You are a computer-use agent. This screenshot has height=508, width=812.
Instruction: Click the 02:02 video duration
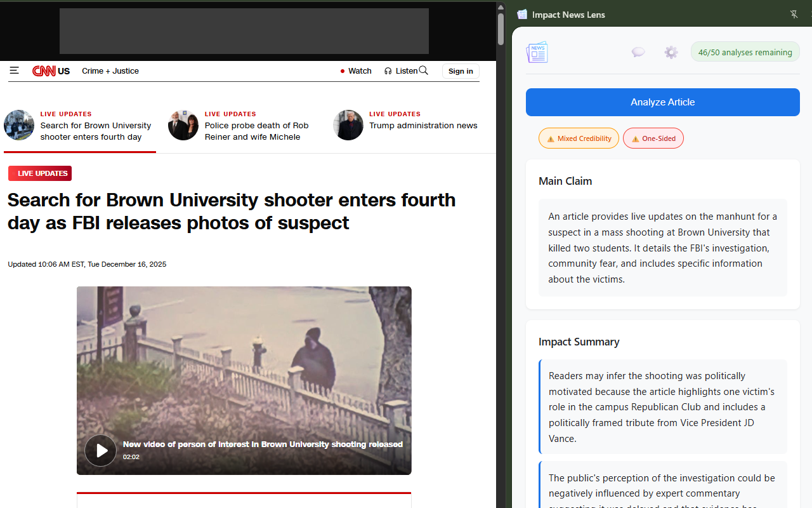tap(131, 457)
